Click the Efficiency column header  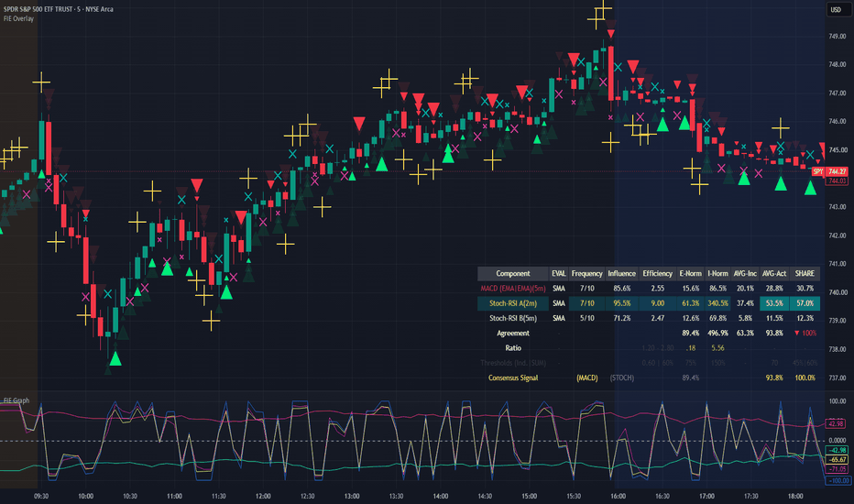click(657, 273)
